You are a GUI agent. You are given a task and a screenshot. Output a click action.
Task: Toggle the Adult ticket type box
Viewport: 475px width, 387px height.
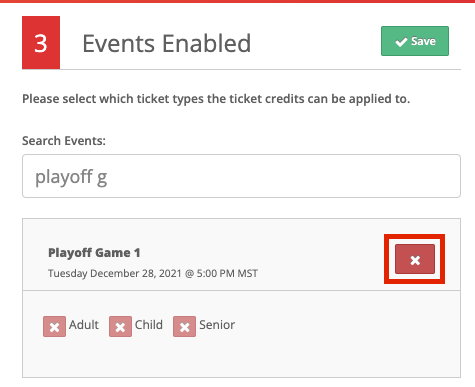(x=54, y=327)
